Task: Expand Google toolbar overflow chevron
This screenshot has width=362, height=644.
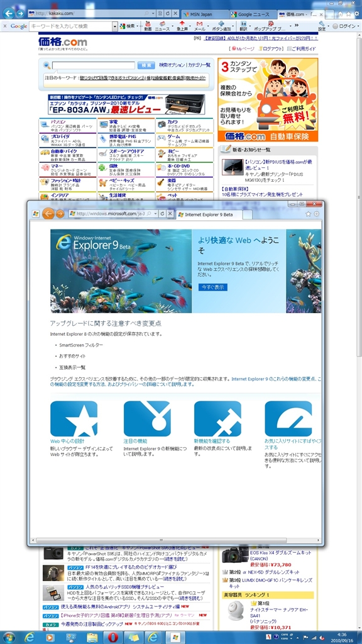Action: [x=297, y=25]
